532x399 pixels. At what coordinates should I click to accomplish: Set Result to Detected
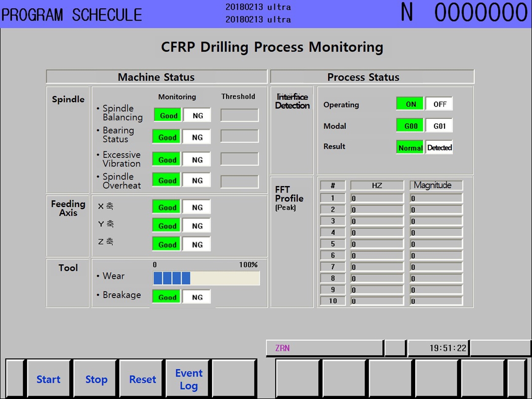click(439, 148)
